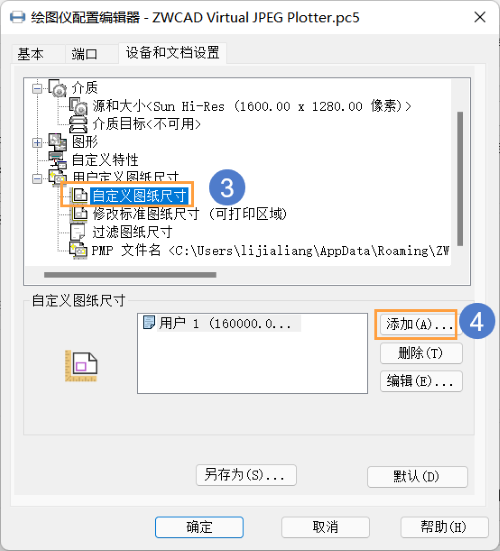Click the Edit (编辑(E)...) button
This screenshot has height=551, width=500.
click(421, 381)
